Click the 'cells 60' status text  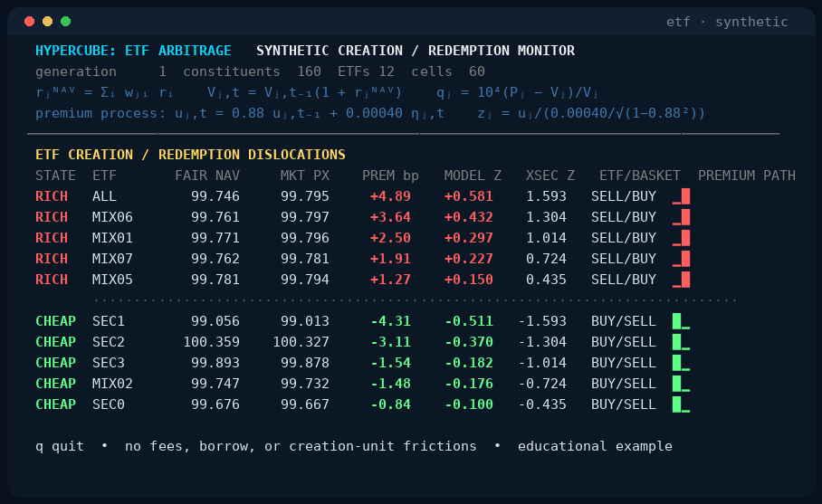(x=448, y=71)
